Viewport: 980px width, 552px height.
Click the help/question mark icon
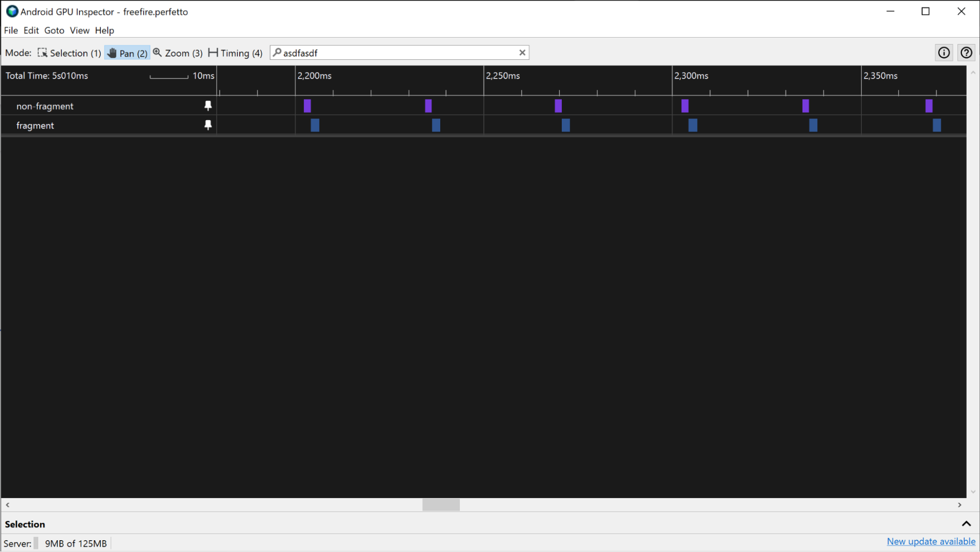(967, 53)
